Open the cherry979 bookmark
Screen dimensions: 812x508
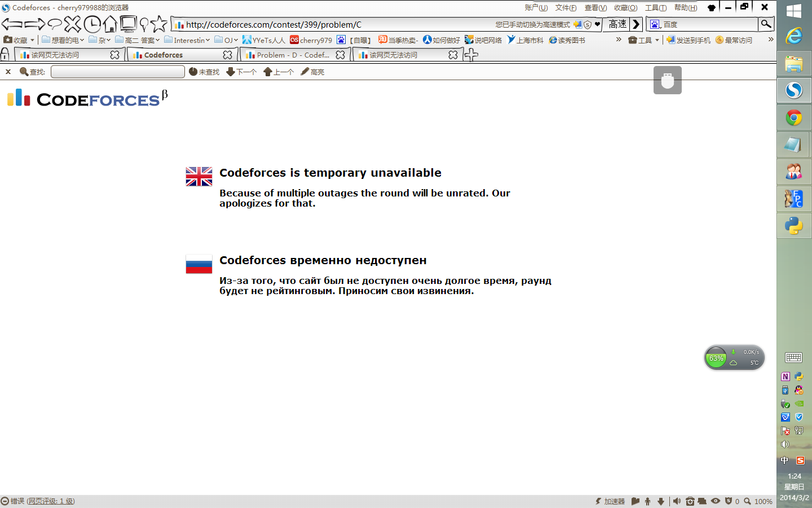click(x=311, y=40)
